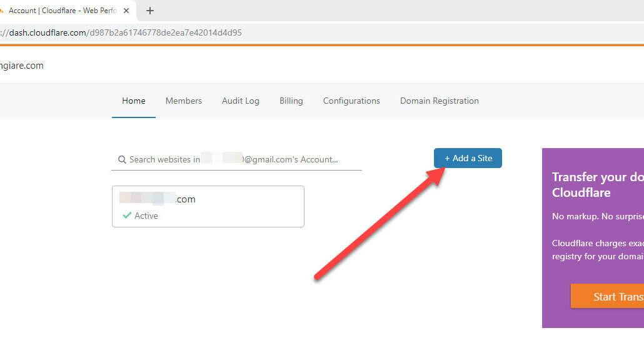The image size is (644, 358).
Task: Select the Account | Cloudflare browser tab
Action: coord(63,11)
